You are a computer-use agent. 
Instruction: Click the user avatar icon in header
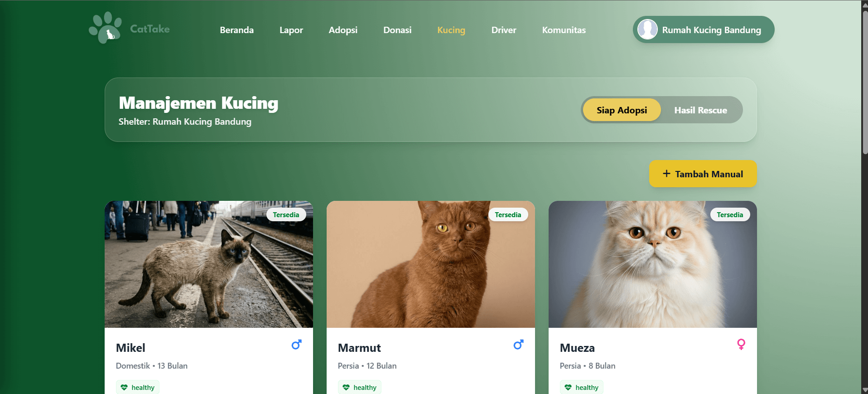coord(647,29)
